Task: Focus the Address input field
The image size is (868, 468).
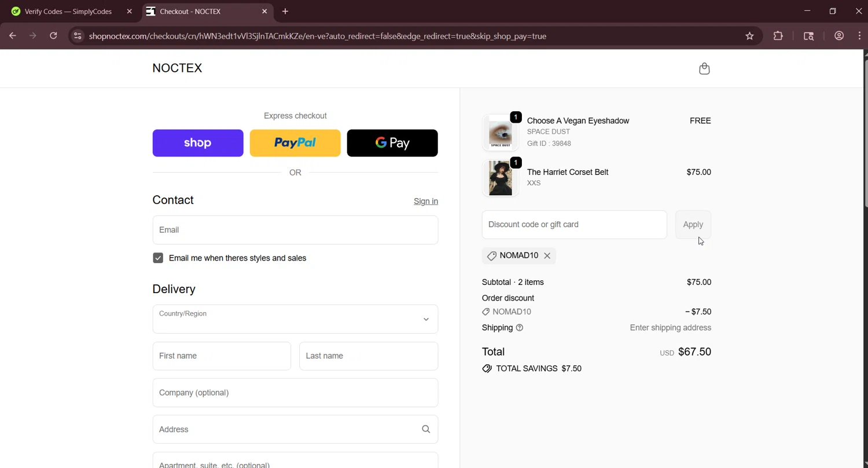Action: [295, 429]
